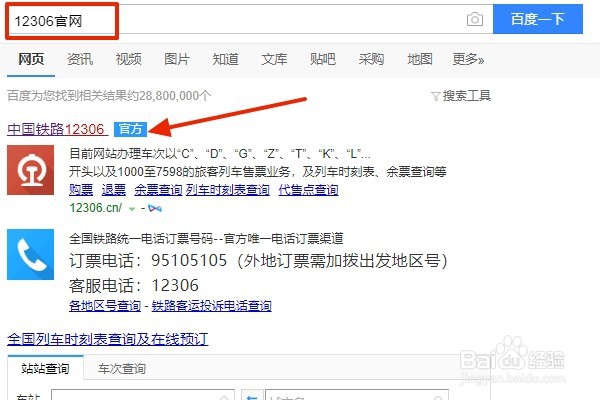Go to the 图片 tab
This screenshot has width=600, height=400.
point(177,59)
